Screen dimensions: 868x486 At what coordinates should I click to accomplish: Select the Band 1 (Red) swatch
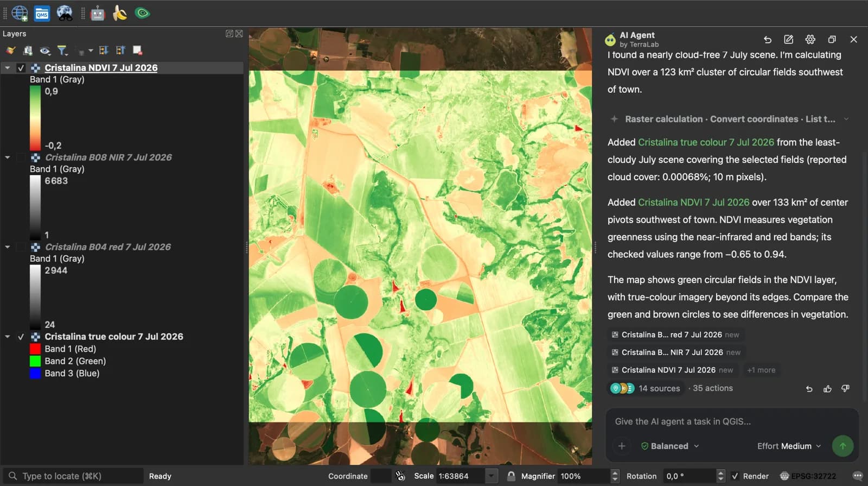coord(35,349)
